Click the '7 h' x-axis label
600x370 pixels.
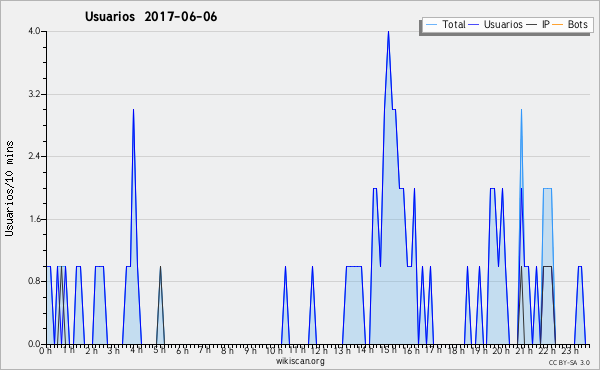pyautogui.click(x=205, y=349)
